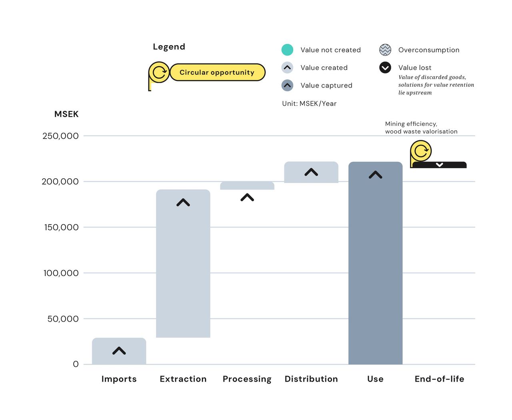Select the Extraction axis label
Screen dimensions: 512x420
[x=183, y=379]
